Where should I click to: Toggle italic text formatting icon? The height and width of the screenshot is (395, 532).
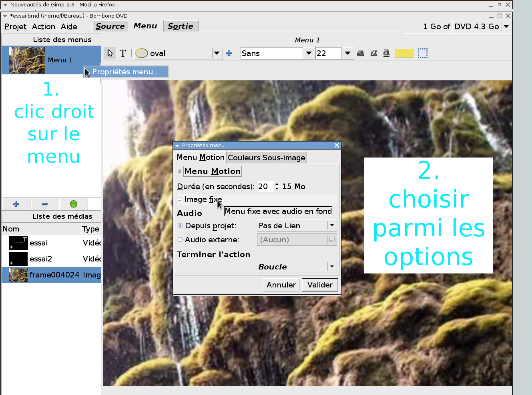coord(373,53)
